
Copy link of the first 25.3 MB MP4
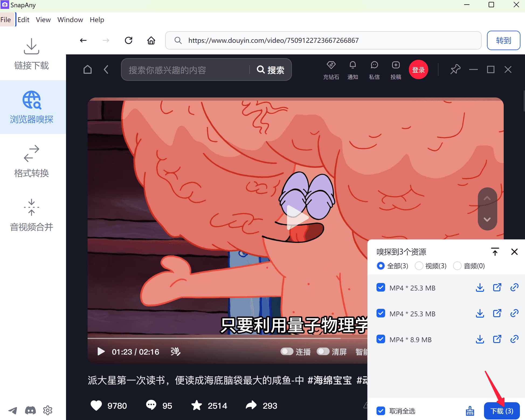pos(514,287)
